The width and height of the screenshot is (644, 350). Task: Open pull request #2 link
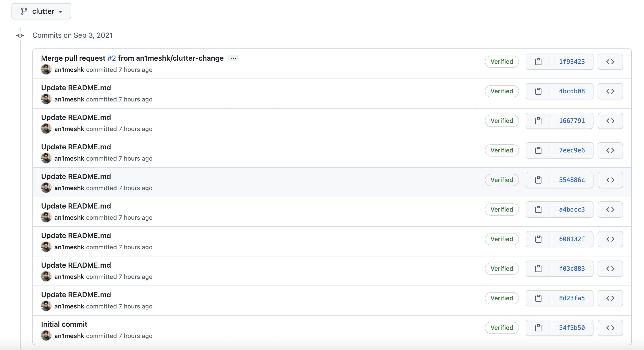111,58
